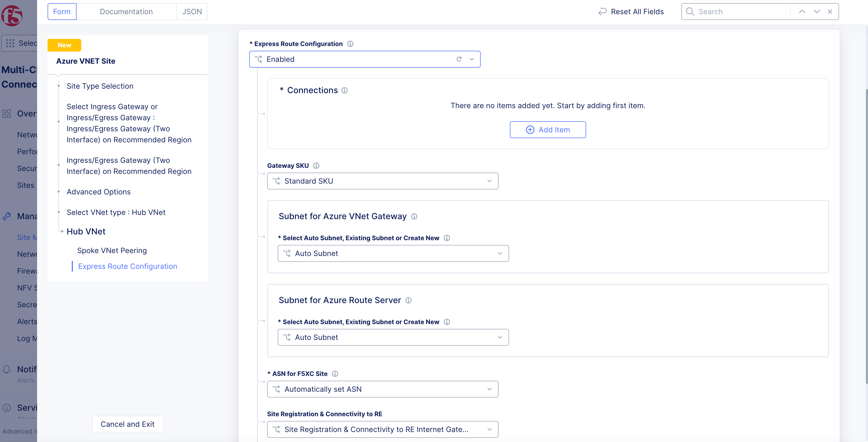
Task: Open the Automatically set ASN dropdown
Action: pyautogui.click(x=382, y=389)
